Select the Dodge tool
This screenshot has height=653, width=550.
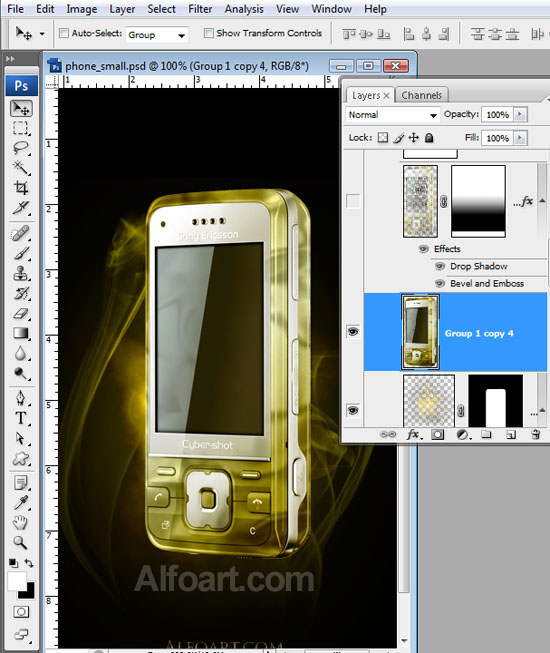20,373
